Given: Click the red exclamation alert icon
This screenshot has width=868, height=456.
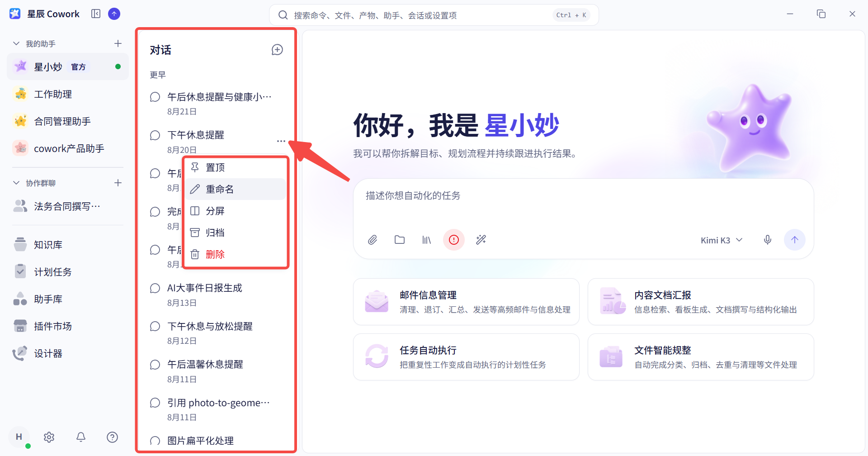Looking at the screenshot, I should coord(454,240).
